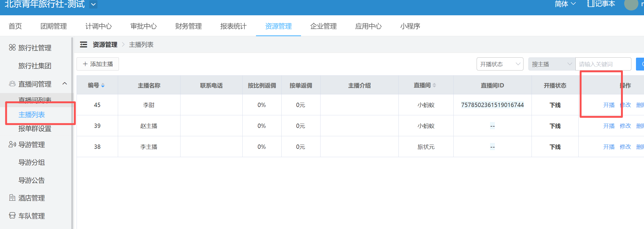The height and width of the screenshot is (229, 644).
Task: Click the guide management people icon
Action: pyautogui.click(x=12, y=145)
